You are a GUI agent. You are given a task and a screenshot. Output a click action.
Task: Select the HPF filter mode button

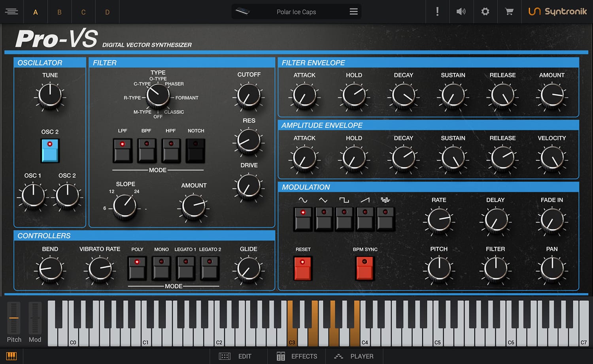pos(171,150)
